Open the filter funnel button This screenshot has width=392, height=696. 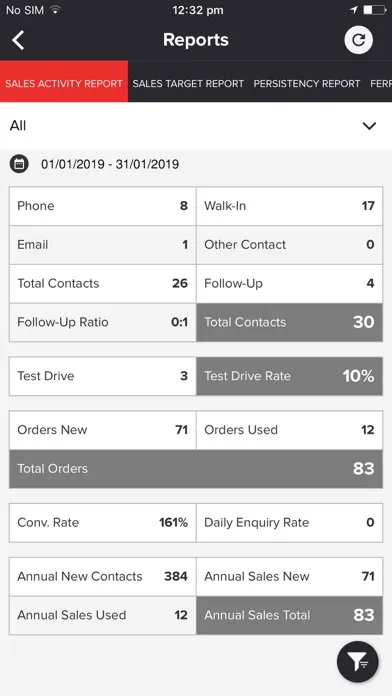pos(357,661)
